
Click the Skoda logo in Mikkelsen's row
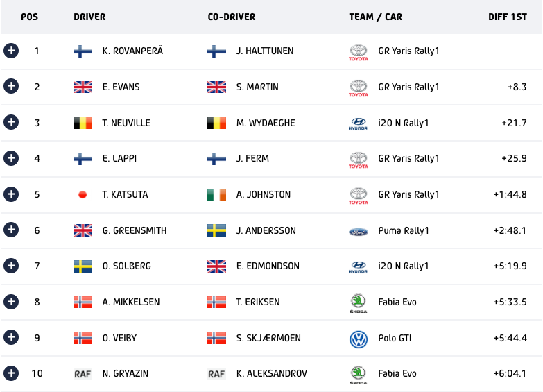(x=359, y=303)
